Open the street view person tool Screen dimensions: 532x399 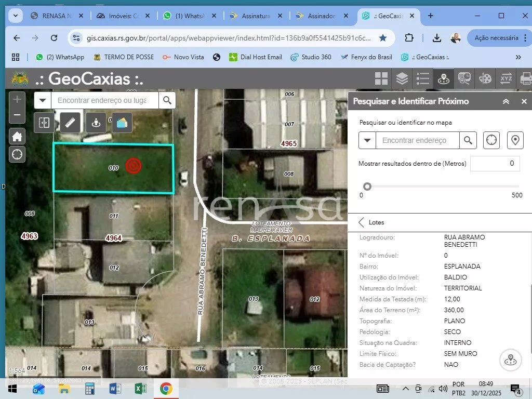(96, 123)
